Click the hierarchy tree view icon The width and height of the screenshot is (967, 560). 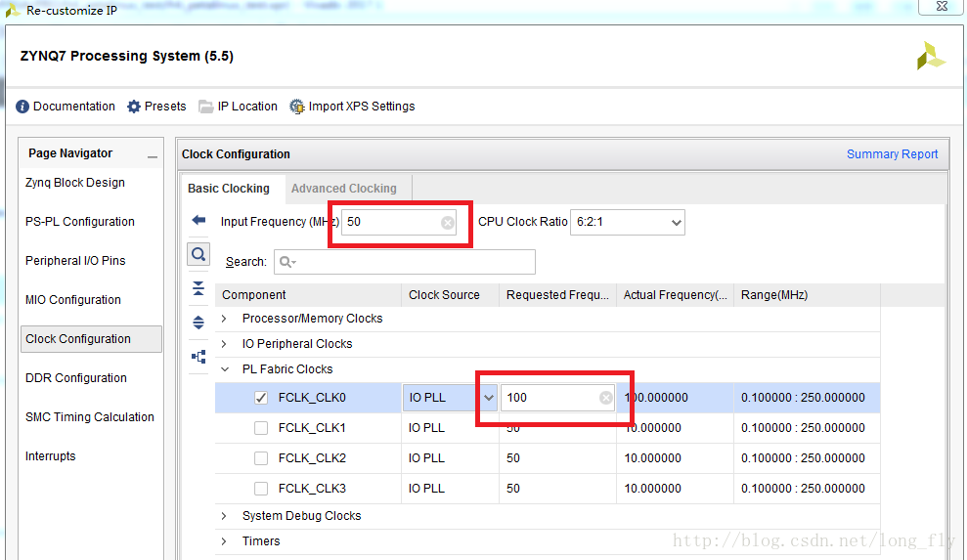tap(198, 357)
